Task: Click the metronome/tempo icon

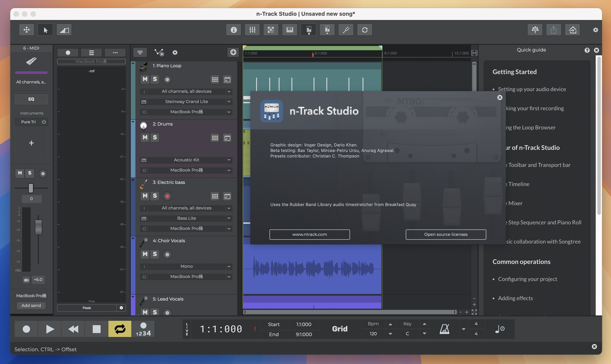Action: [x=444, y=328]
